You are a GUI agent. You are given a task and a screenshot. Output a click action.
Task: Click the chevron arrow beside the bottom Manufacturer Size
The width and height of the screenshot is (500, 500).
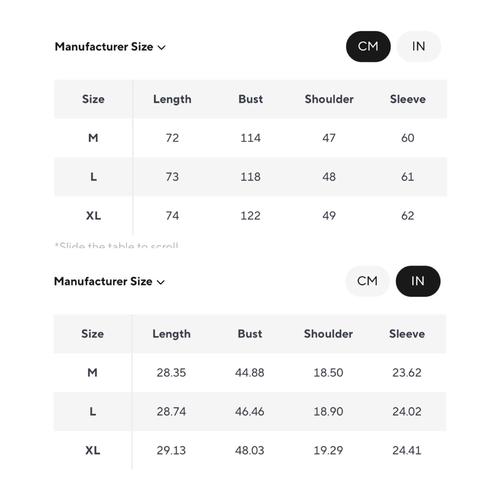point(161,282)
